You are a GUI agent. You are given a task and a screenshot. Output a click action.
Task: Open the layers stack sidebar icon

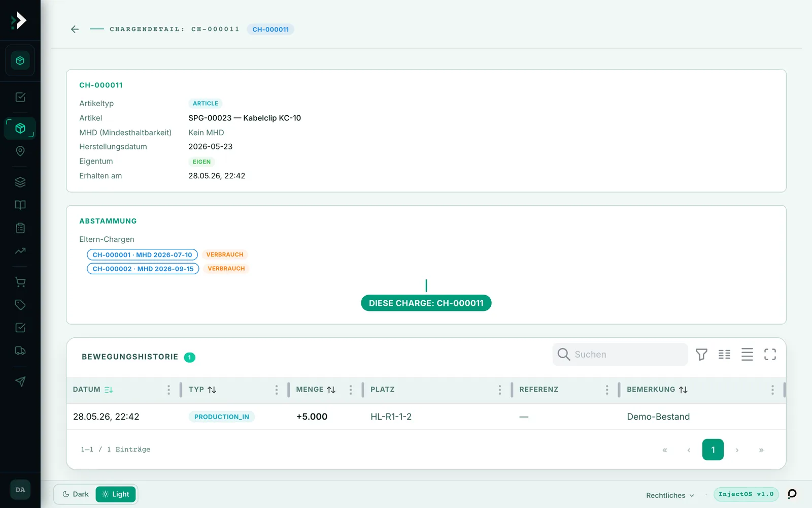20,182
